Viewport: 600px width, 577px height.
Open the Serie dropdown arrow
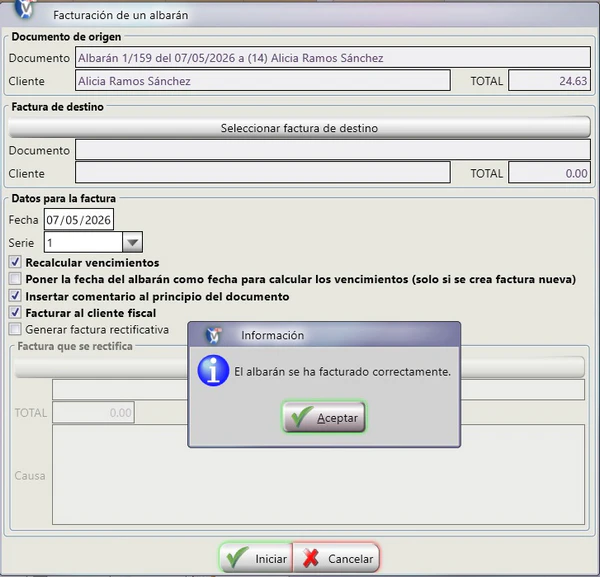132,242
